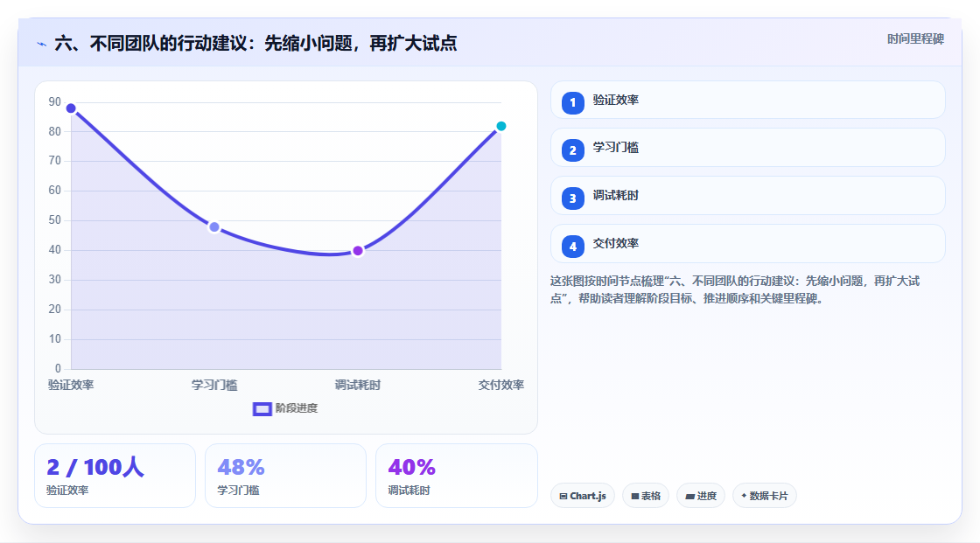Open the Chart.js tag

pyautogui.click(x=583, y=496)
